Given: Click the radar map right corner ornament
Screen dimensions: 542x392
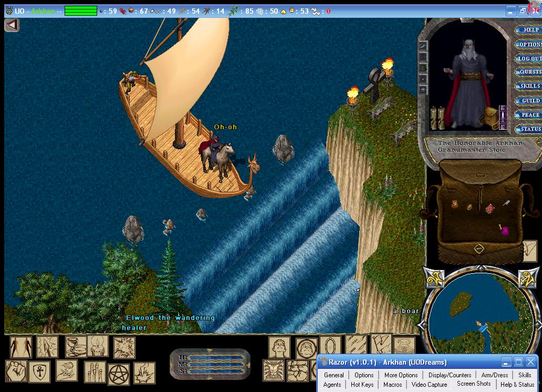Looking at the screenshot, I should [529, 278].
